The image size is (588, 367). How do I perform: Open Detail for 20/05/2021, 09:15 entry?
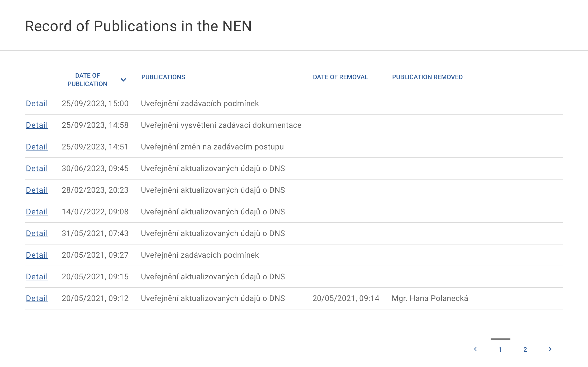pyautogui.click(x=37, y=277)
